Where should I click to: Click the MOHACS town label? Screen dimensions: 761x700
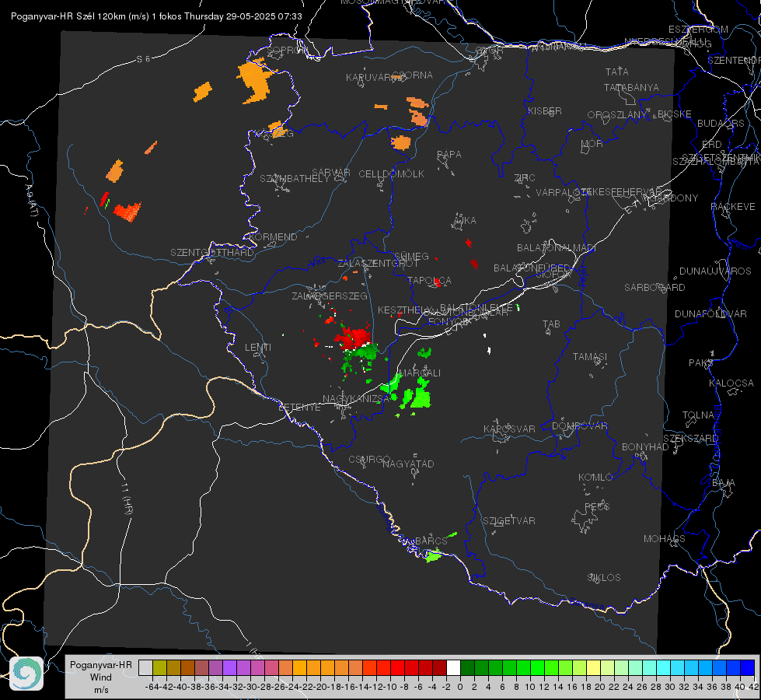(x=665, y=539)
